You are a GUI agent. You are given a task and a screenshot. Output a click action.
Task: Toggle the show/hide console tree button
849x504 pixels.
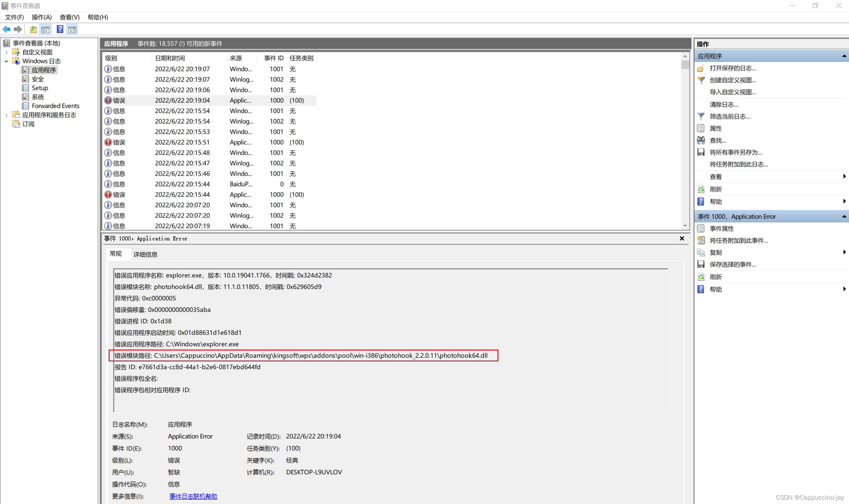[45, 29]
